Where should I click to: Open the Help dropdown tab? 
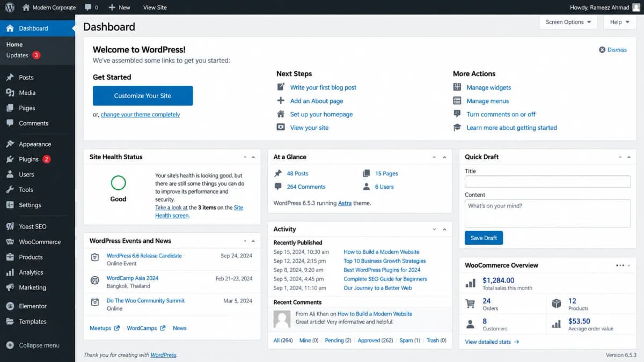pos(620,22)
